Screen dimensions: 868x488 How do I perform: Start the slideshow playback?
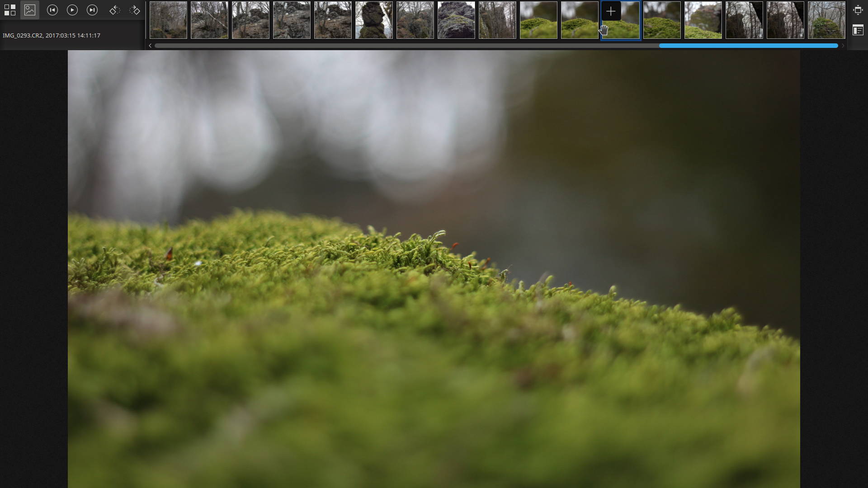72,10
